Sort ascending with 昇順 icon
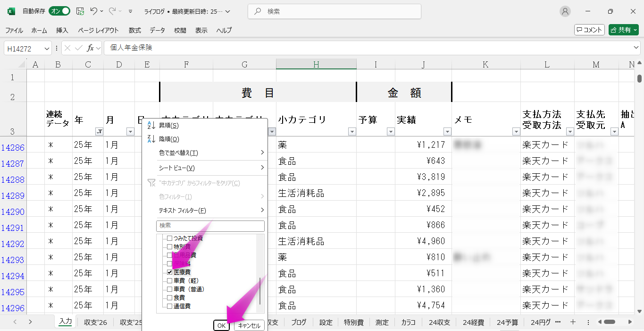 click(152, 126)
